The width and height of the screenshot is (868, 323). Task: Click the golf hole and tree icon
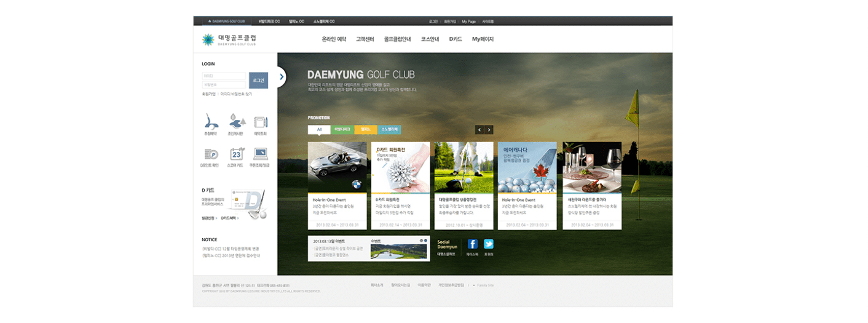tap(236, 120)
